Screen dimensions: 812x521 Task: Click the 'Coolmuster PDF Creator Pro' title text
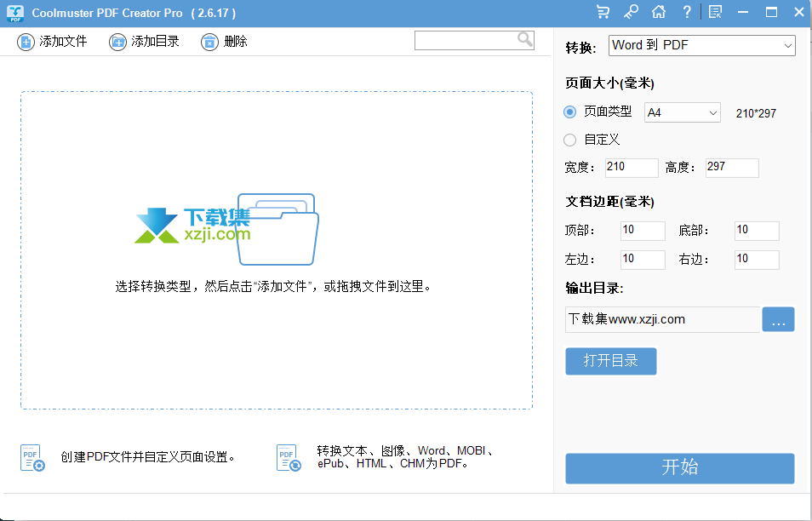point(107,14)
